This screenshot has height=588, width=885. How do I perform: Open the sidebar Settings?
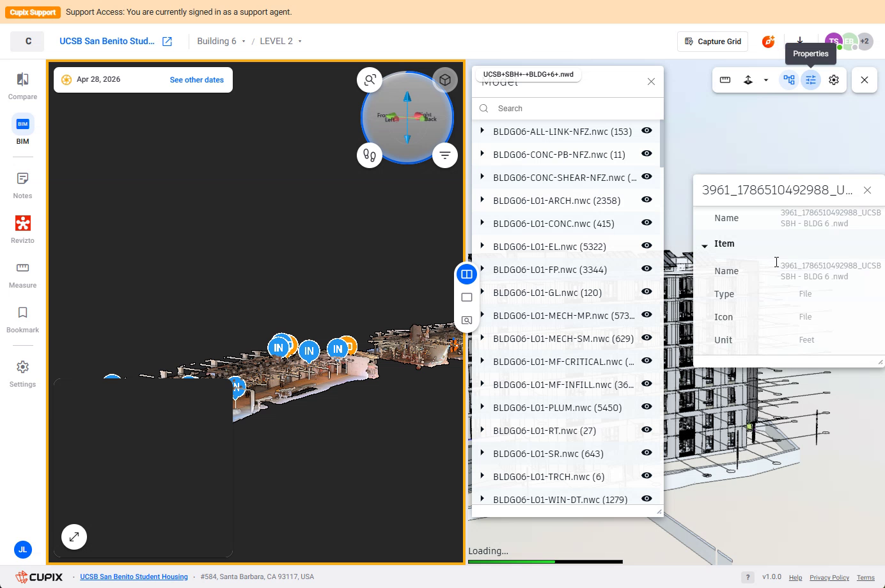22,374
